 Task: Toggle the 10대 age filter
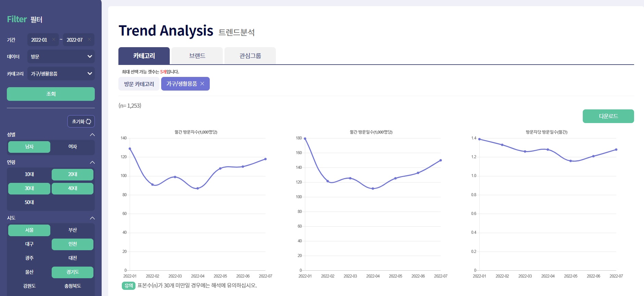pyautogui.click(x=29, y=174)
